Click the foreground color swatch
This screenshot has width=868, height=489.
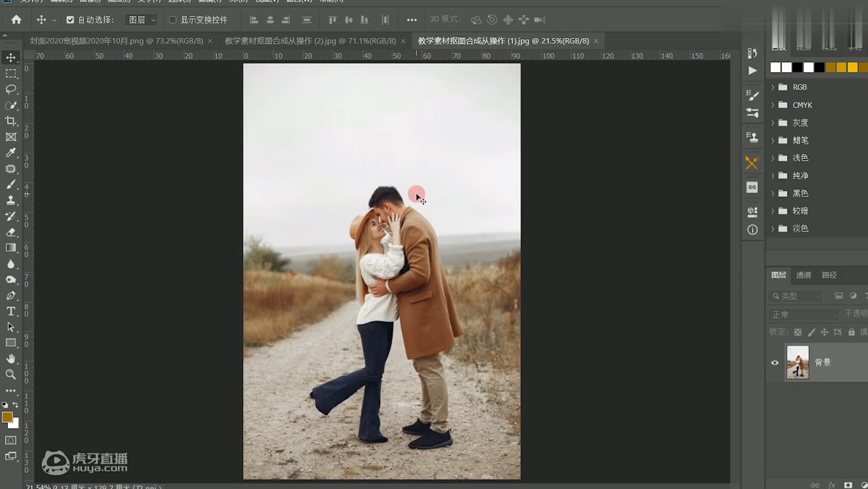point(7,418)
